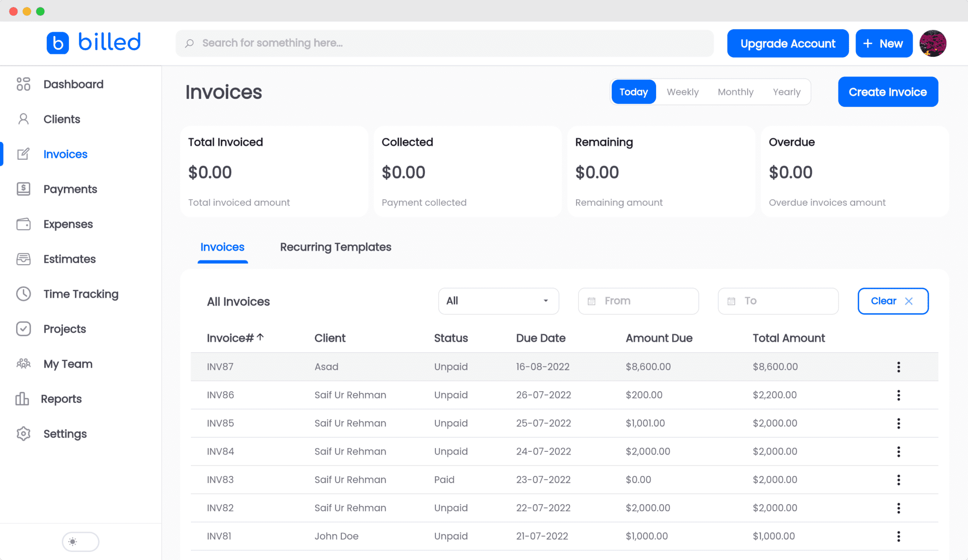Select the Estimates sidebar icon
Screen dimensions: 968x560
[x=69, y=259]
